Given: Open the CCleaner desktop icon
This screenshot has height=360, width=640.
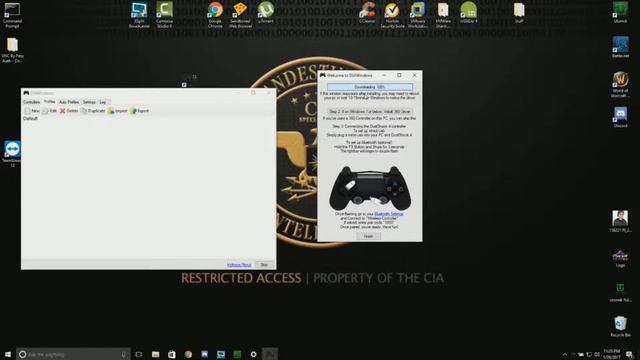Looking at the screenshot, I should click(x=367, y=12).
